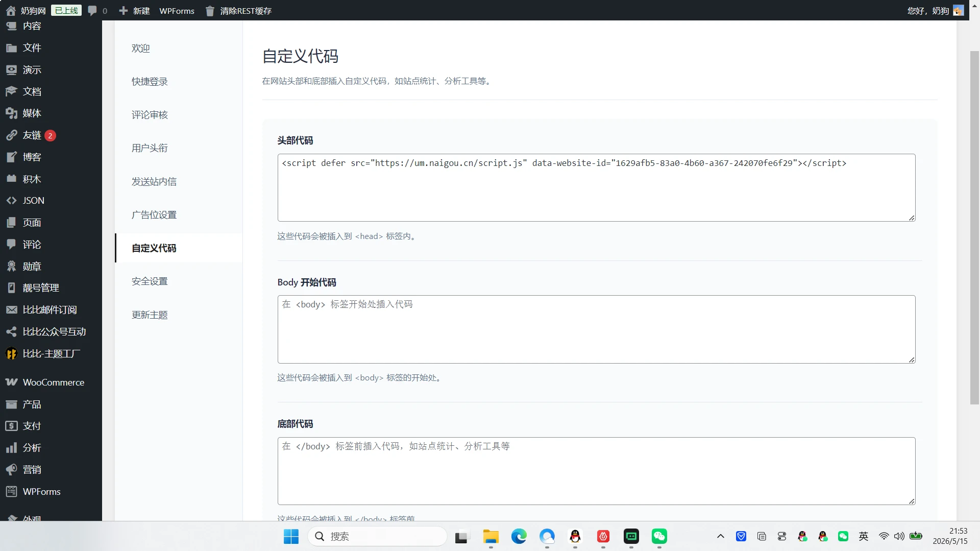Click the WooCommerce logo icon
The width and height of the screenshot is (980, 551).
coord(11,382)
